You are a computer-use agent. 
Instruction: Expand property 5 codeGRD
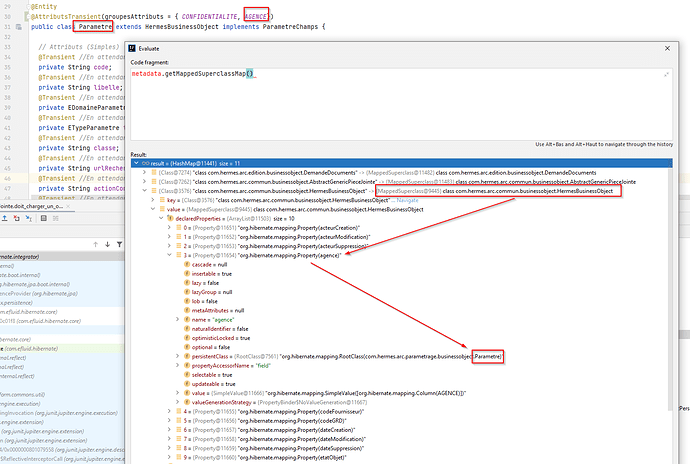pos(169,421)
